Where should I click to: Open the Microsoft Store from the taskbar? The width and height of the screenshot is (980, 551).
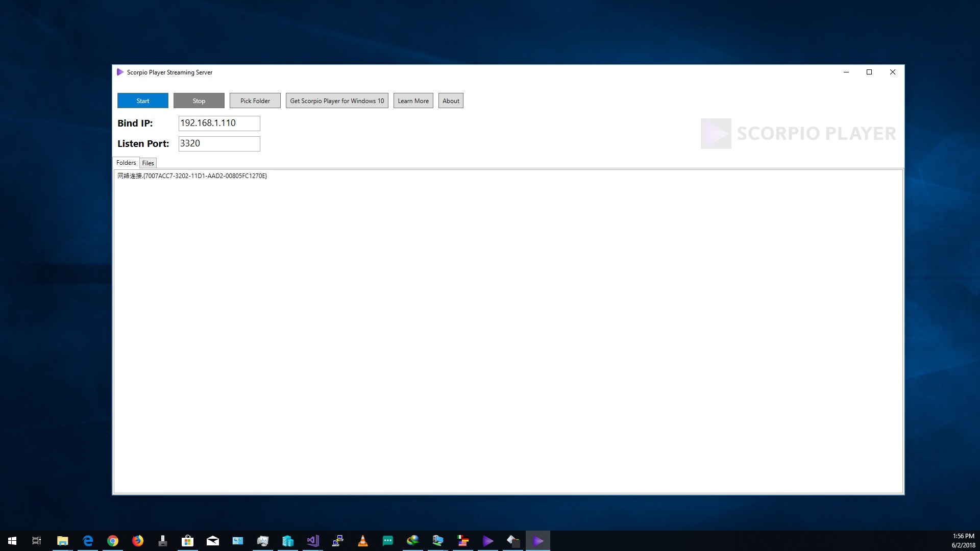click(x=188, y=540)
